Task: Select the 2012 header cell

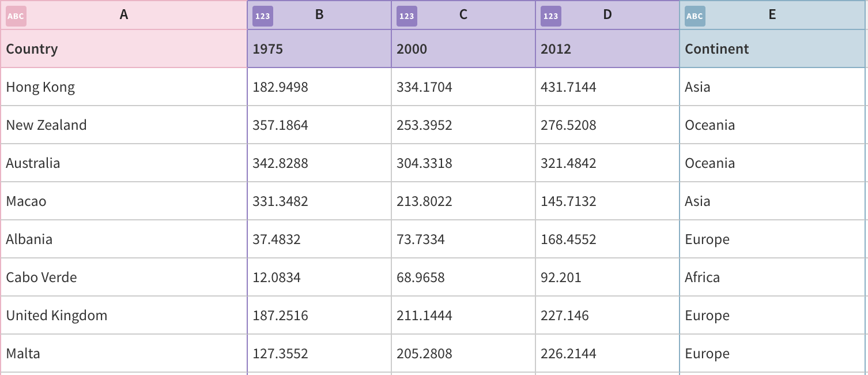Action: pyautogui.click(x=607, y=49)
